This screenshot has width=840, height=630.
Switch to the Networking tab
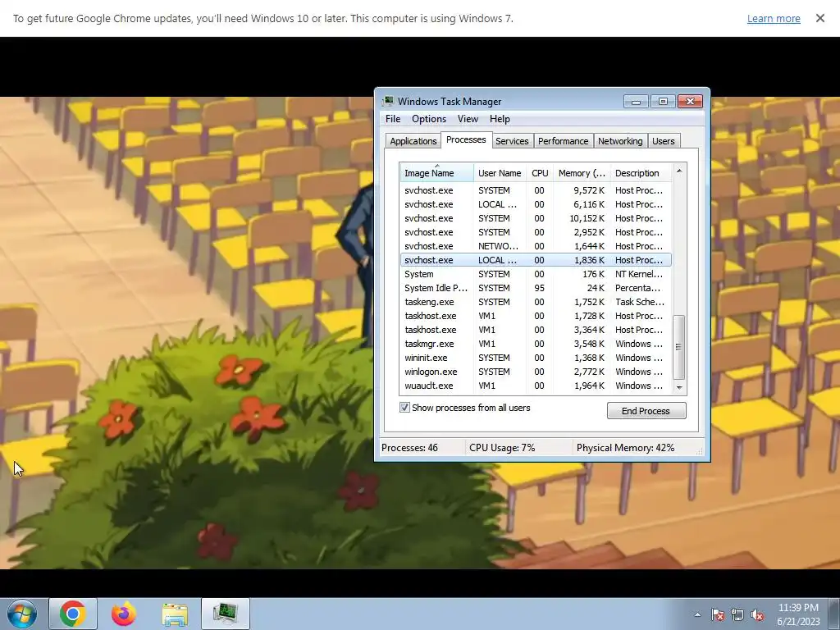(620, 141)
